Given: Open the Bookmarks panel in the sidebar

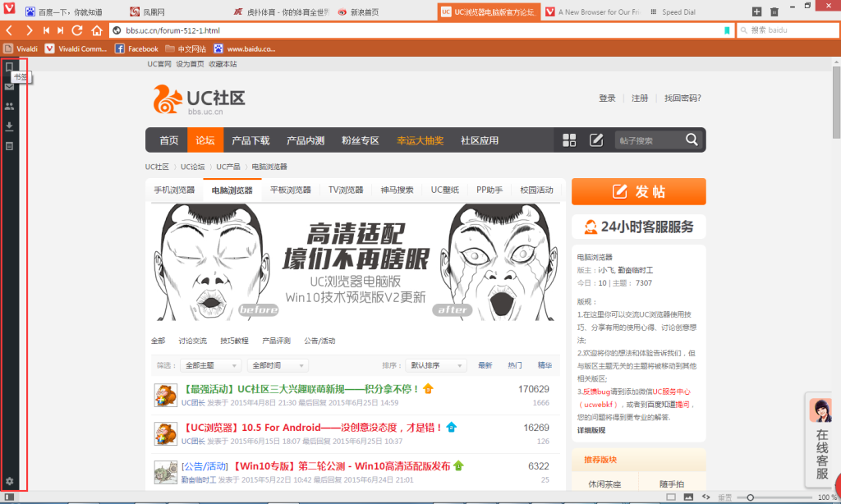Looking at the screenshot, I should pyautogui.click(x=10, y=66).
